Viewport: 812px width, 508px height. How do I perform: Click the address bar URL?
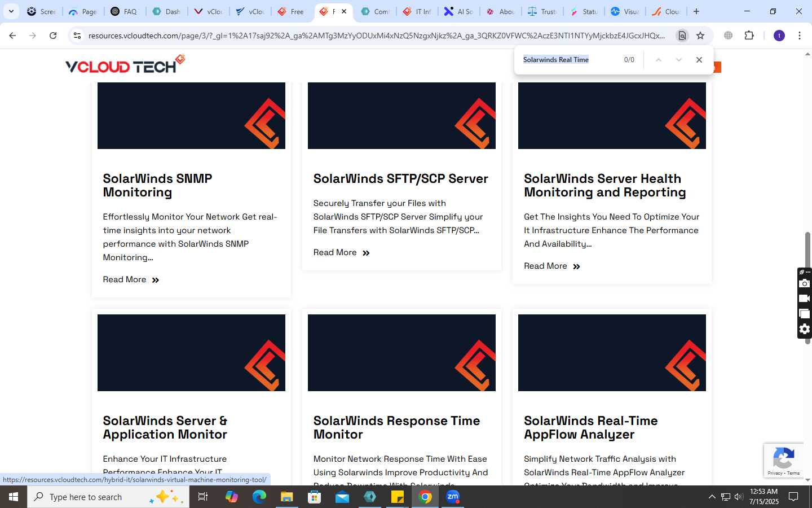[377, 36]
